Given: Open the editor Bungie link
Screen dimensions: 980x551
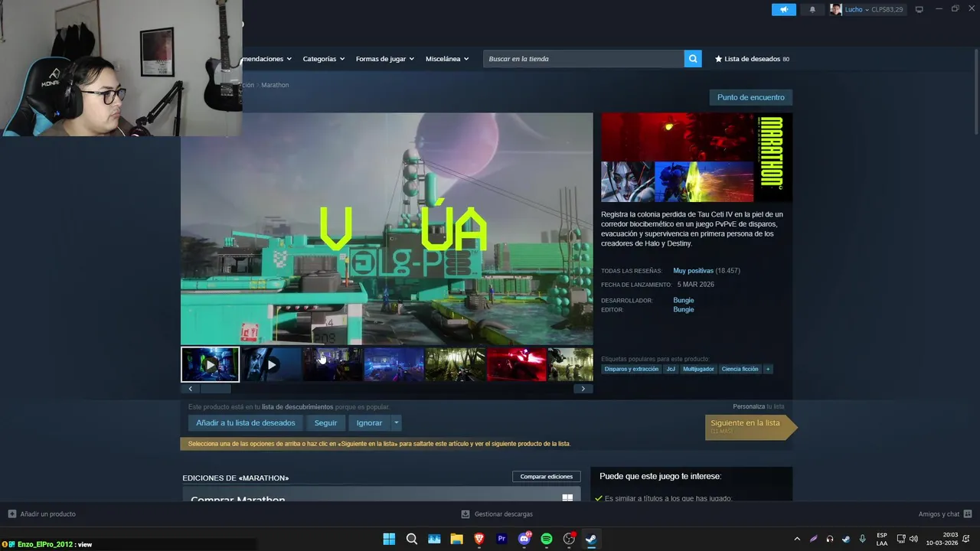Looking at the screenshot, I should [684, 309].
